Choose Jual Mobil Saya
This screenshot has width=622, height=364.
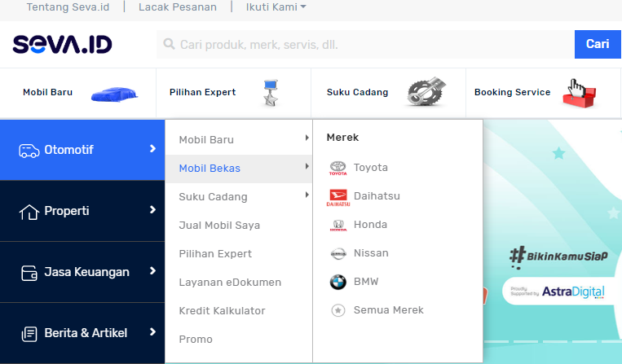tap(219, 226)
